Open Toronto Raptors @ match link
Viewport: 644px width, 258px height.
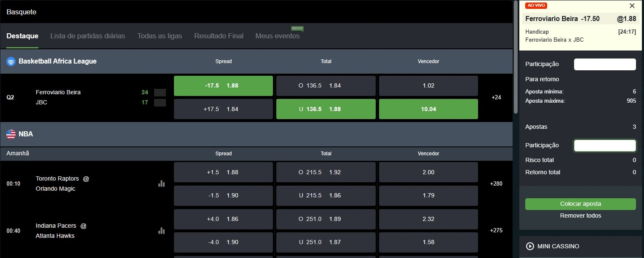62,179
